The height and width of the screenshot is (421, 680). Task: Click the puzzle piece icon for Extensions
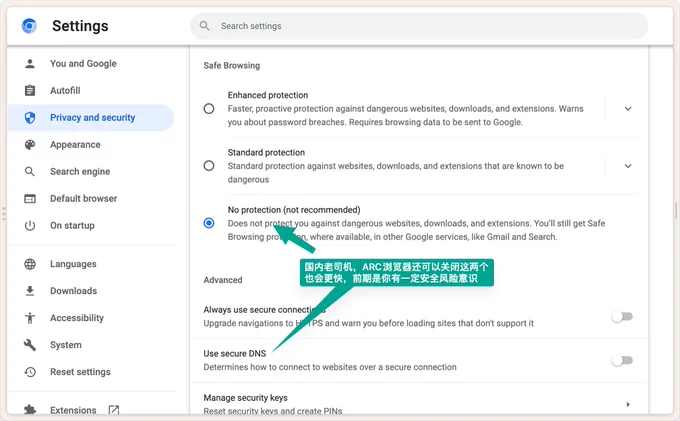[x=30, y=410]
